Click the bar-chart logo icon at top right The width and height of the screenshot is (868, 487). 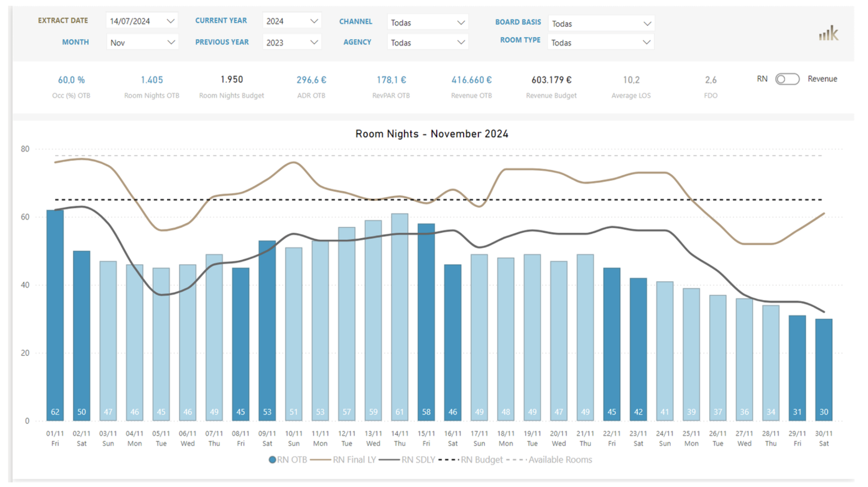point(828,33)
